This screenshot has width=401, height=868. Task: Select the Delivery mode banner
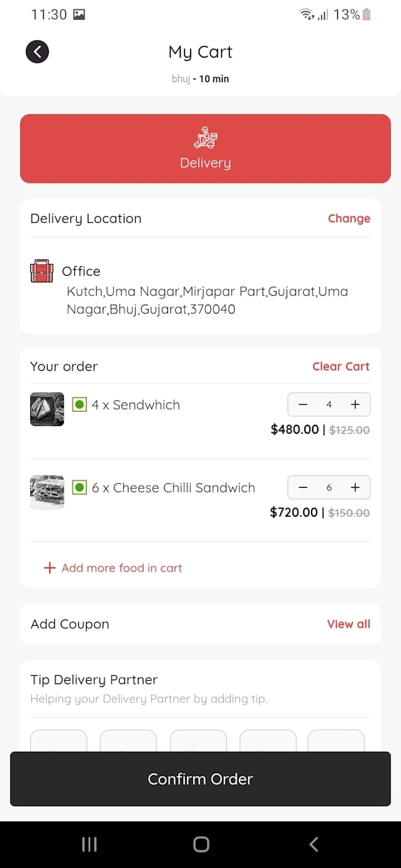click(x=205, y=148)
